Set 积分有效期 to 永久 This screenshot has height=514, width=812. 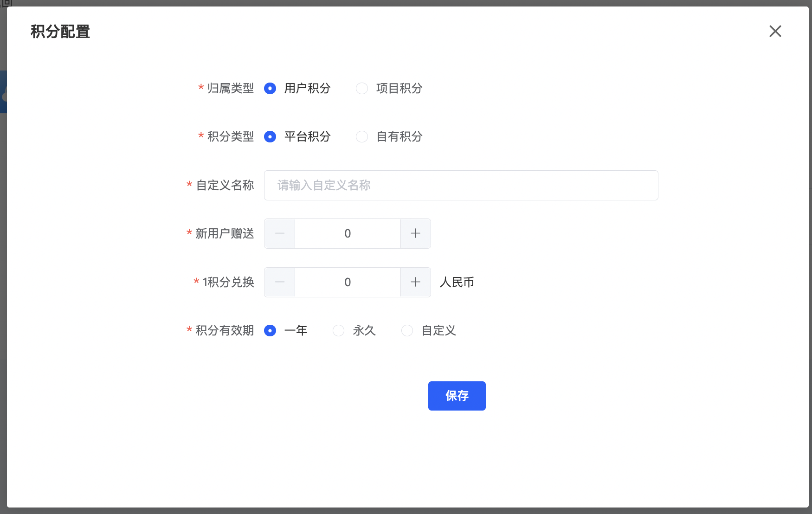[339, 330]
